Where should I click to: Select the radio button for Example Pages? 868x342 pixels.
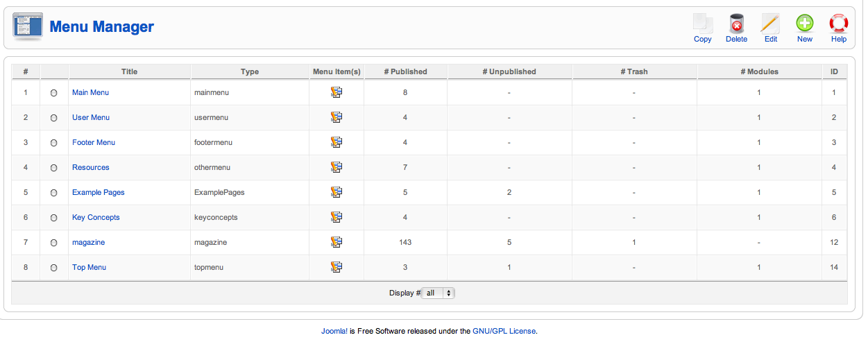(x=54, y=193)
